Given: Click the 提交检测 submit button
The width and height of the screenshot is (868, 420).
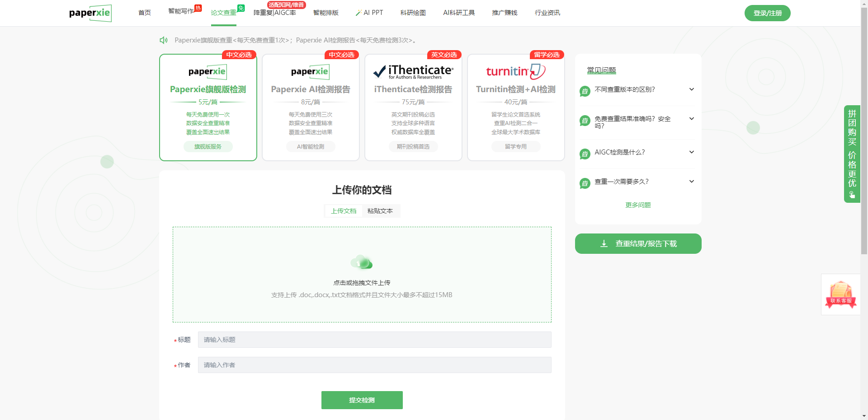Looking at the screenshot, I should (x=362, y=400).
